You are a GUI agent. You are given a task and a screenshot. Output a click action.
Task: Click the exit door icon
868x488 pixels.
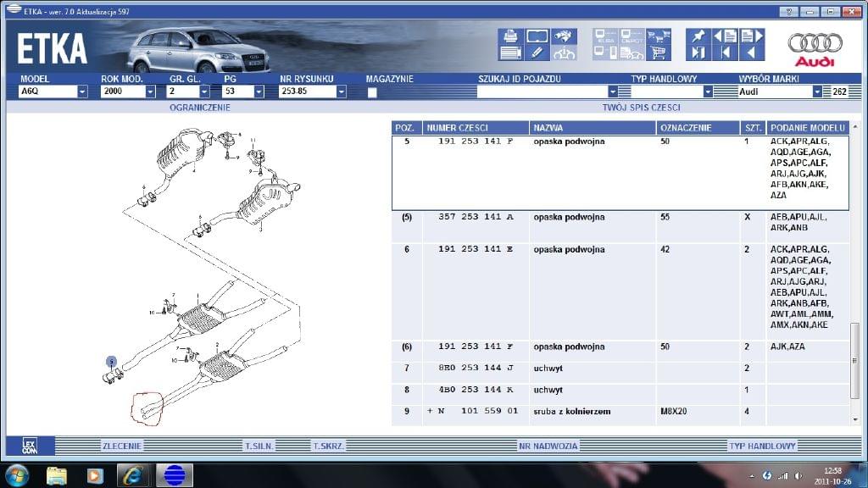click(698, 53)
